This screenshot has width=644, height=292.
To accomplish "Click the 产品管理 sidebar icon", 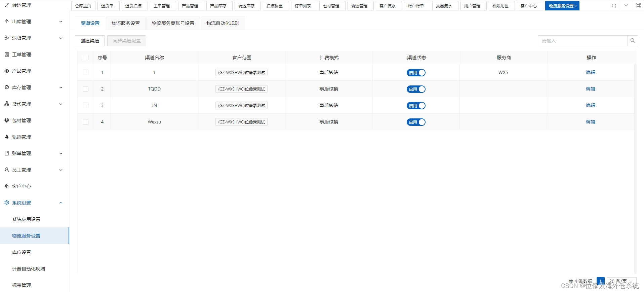I will tap(7, 71).
